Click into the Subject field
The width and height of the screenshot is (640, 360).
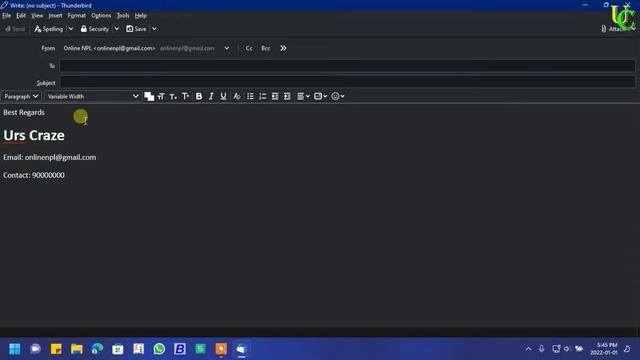pos(347,82)
